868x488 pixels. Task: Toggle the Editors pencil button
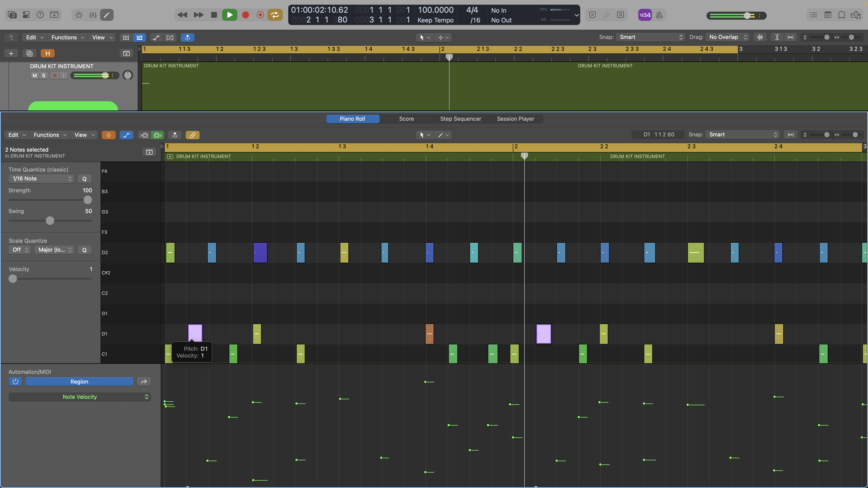(106, 15)
